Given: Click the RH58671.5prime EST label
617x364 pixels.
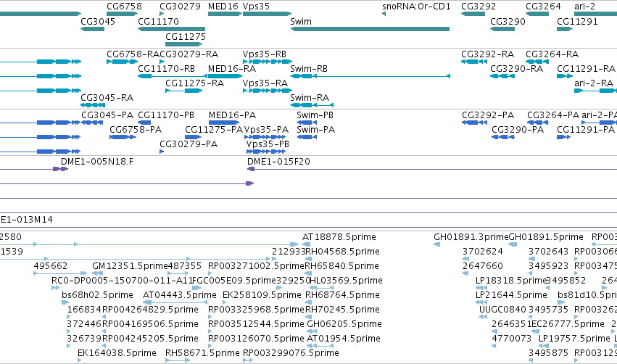Looking at the screenshot, I should click(202, 353).
